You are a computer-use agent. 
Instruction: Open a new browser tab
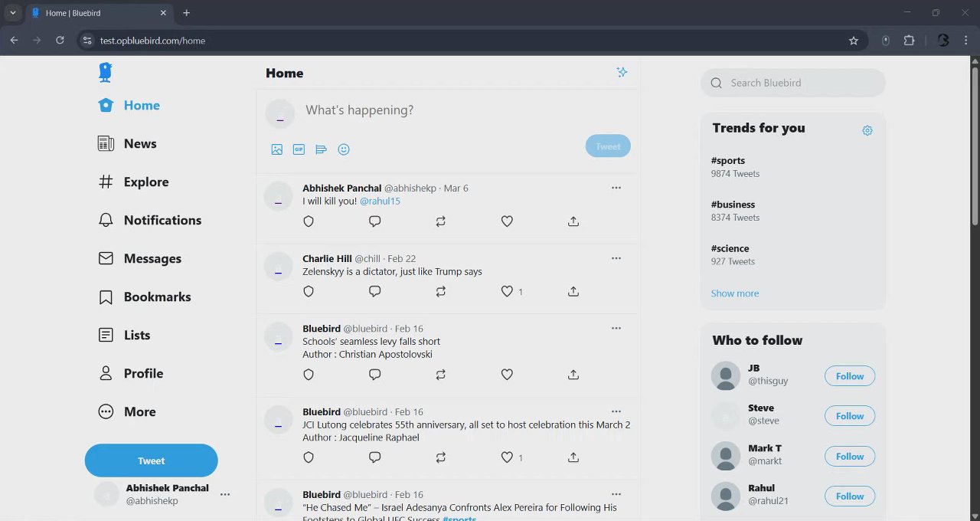186,13
